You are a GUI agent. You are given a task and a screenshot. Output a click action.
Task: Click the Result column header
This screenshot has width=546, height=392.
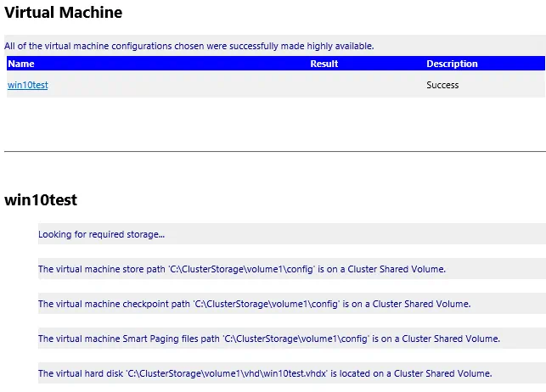point(324,64)
